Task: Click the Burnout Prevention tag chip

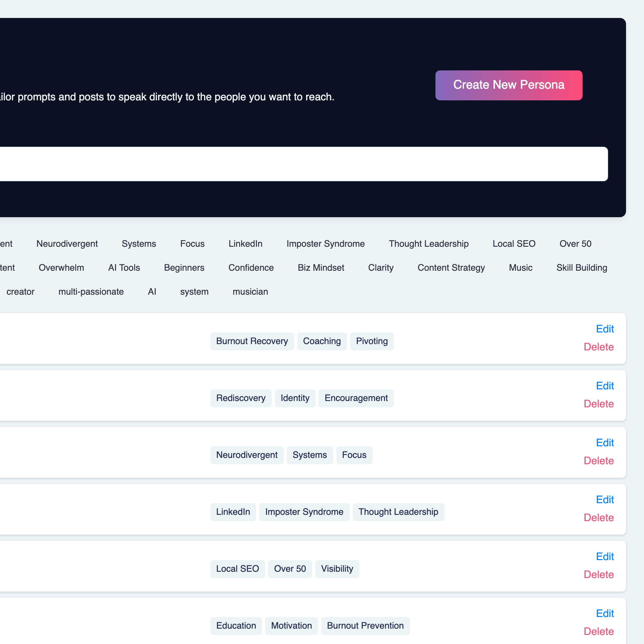Action: coord(365,626)
